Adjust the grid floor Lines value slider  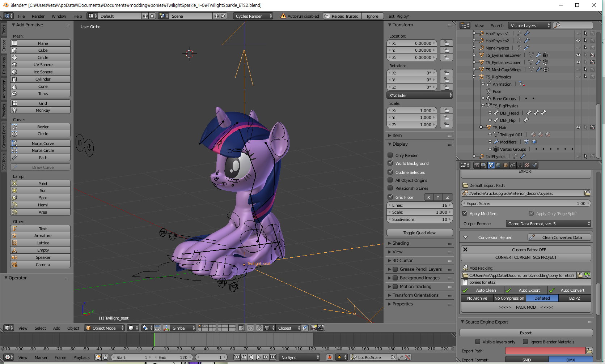coord(420,205)
